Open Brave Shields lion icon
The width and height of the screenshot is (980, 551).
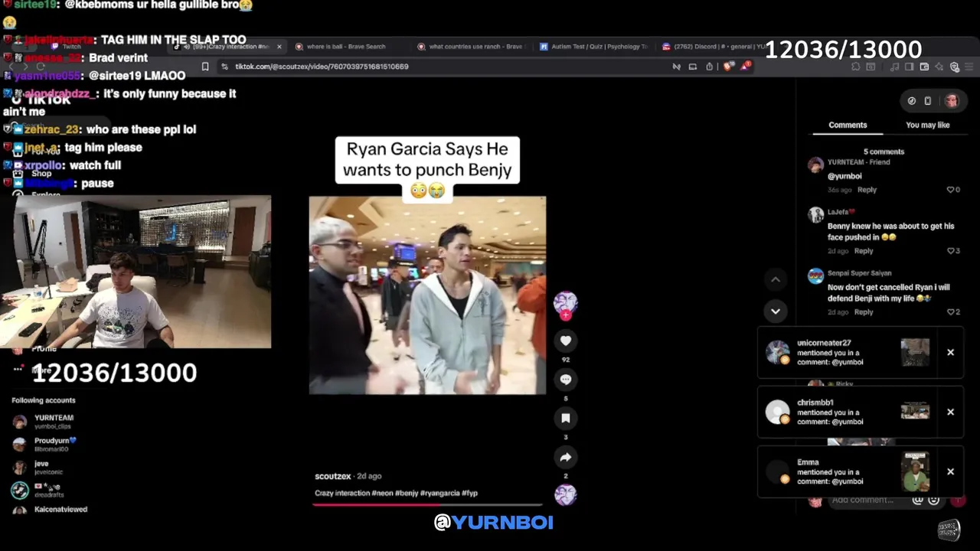pos(728,67)
